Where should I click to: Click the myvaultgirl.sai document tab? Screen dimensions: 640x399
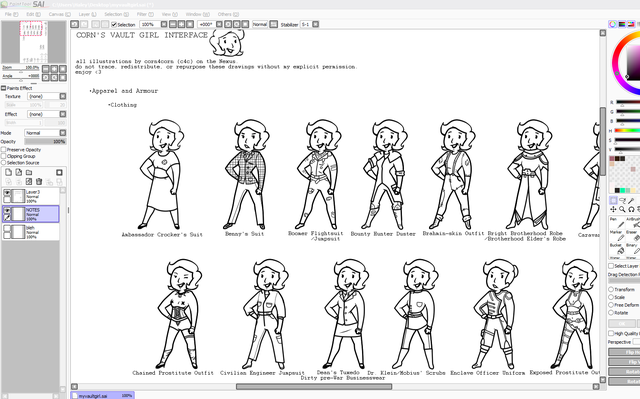(102, 395)
